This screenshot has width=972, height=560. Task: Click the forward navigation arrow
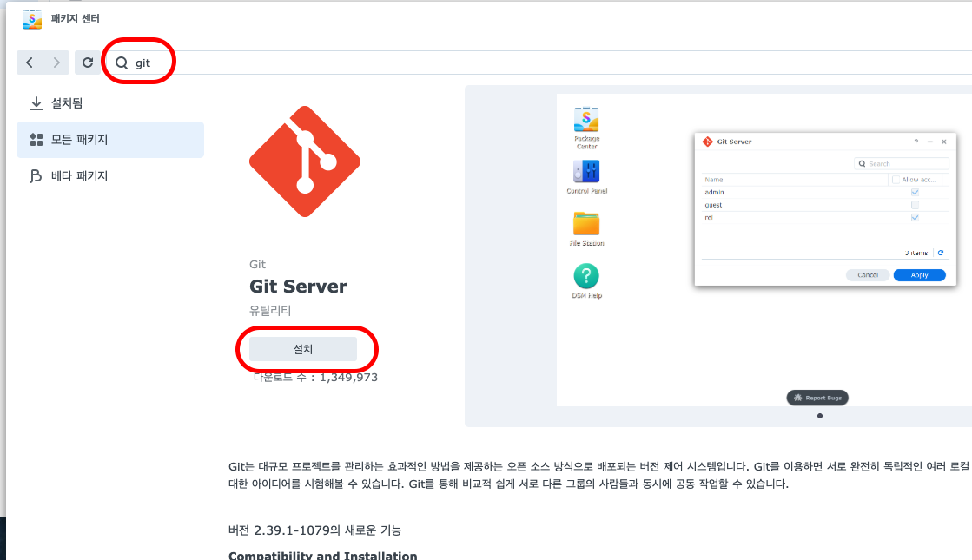point(56,63)
